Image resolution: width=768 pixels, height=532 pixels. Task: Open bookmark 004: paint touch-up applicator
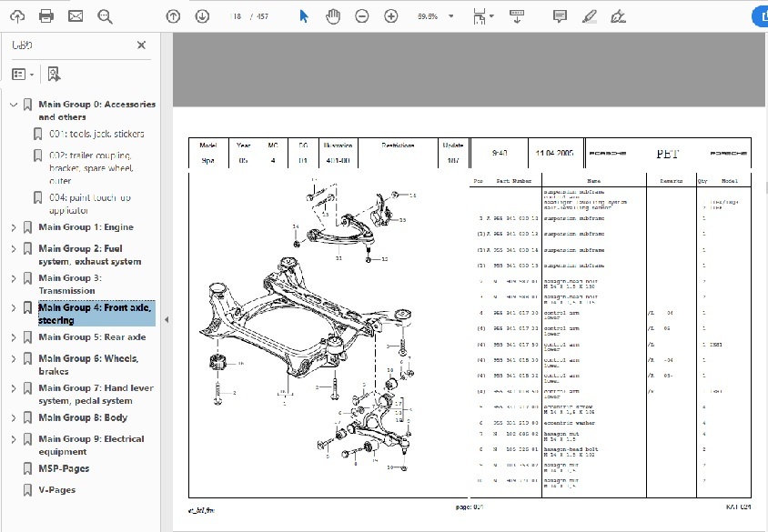point(90,204)
